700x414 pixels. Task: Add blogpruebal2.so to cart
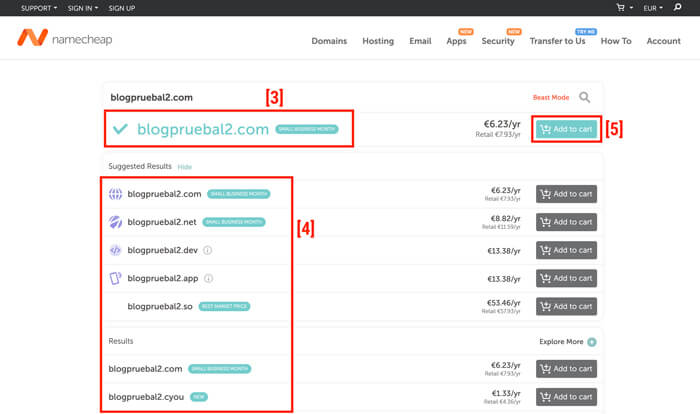point(567,306)
